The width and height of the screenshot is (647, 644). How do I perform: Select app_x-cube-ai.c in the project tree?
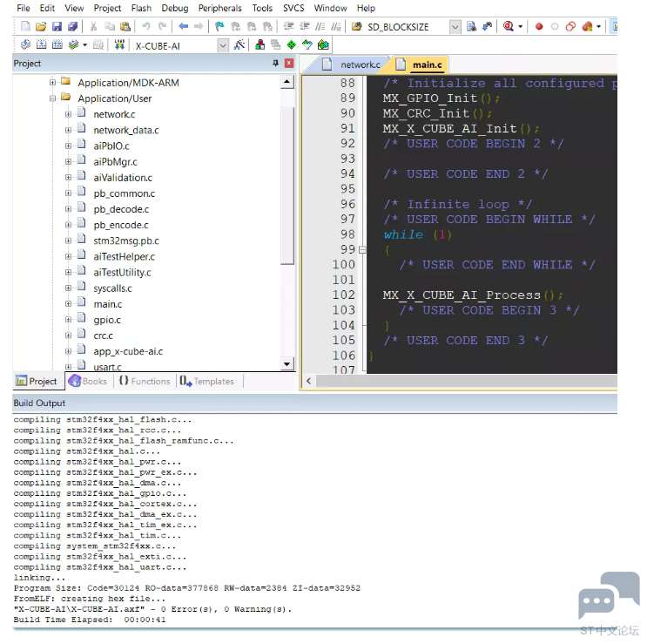tap(128, 351)
